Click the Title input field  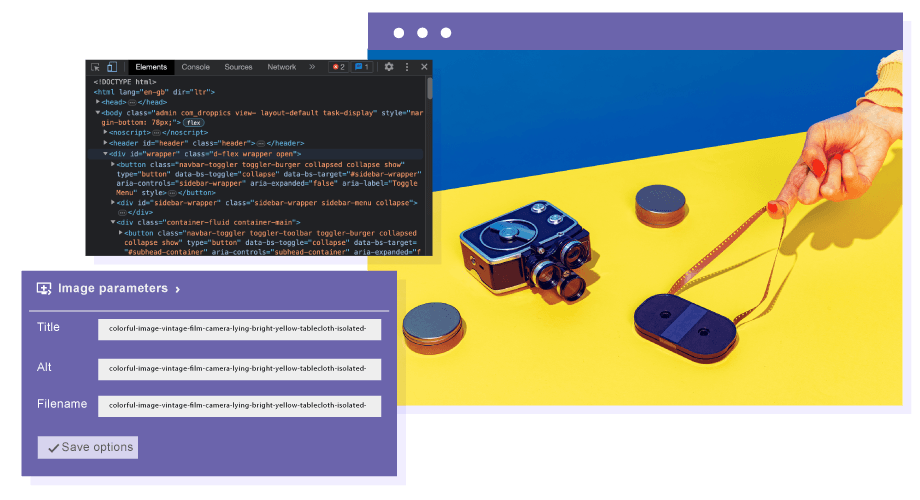(239, 329)
